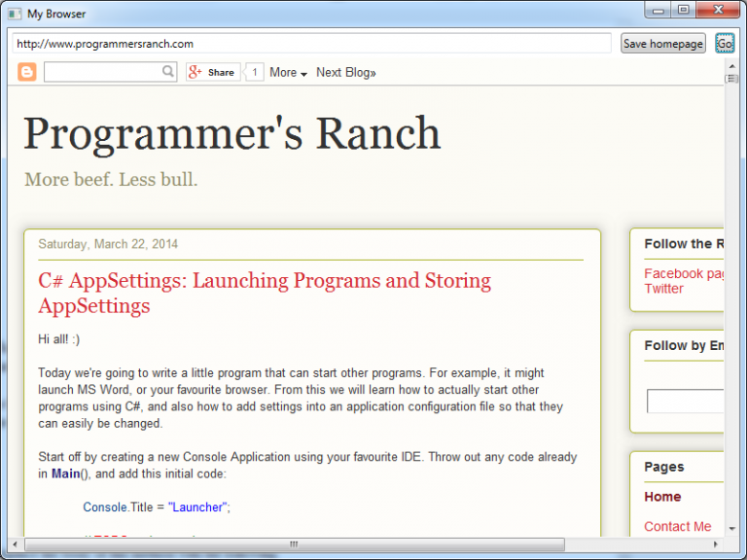The width and height of the screenshot is (747, 560).
Task: Click the My Browser window icon
Action: click(15, 14)
